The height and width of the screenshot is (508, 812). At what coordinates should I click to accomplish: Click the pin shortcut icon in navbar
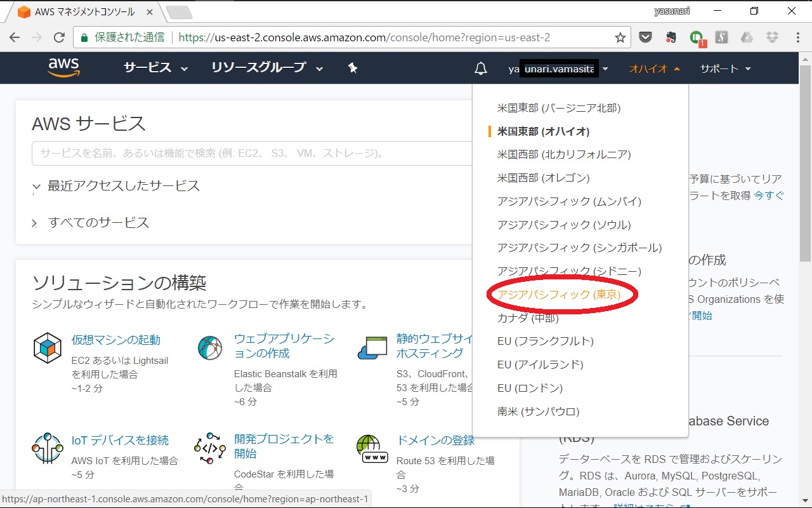(x=353, y=68)
